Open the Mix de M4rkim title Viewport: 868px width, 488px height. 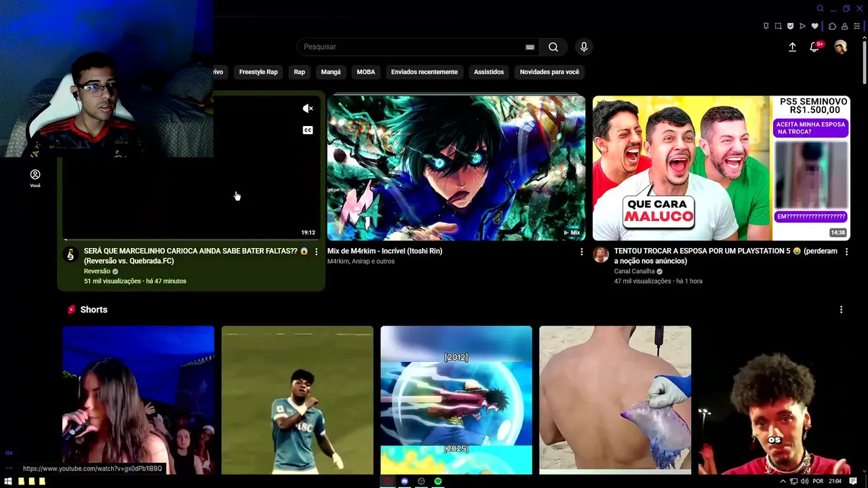(384, 251)
